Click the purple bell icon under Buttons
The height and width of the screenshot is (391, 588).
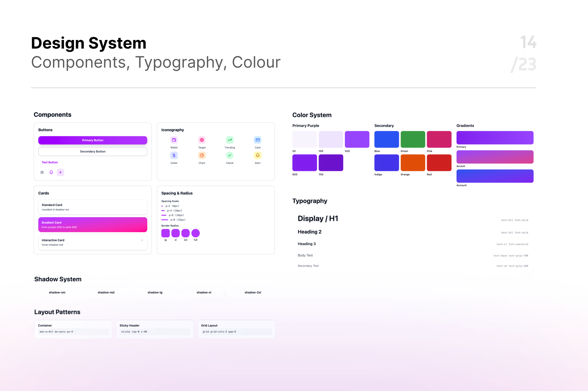(51, 172)
